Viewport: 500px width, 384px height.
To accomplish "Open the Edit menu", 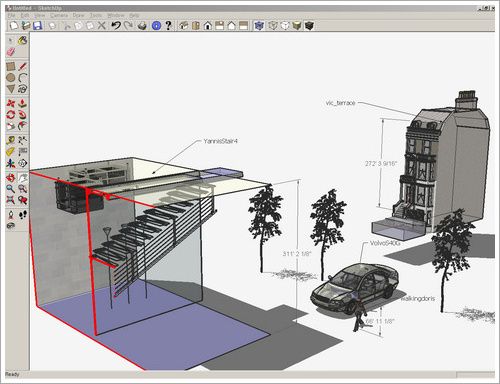I will click(25, 15).
